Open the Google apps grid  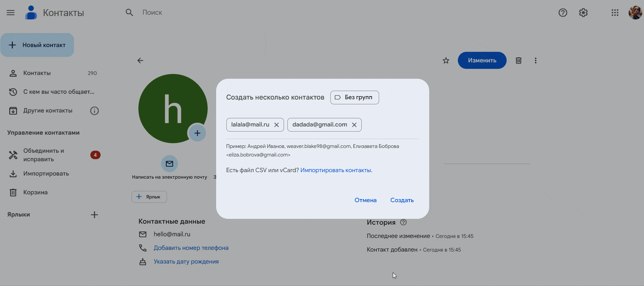(615, 13)
